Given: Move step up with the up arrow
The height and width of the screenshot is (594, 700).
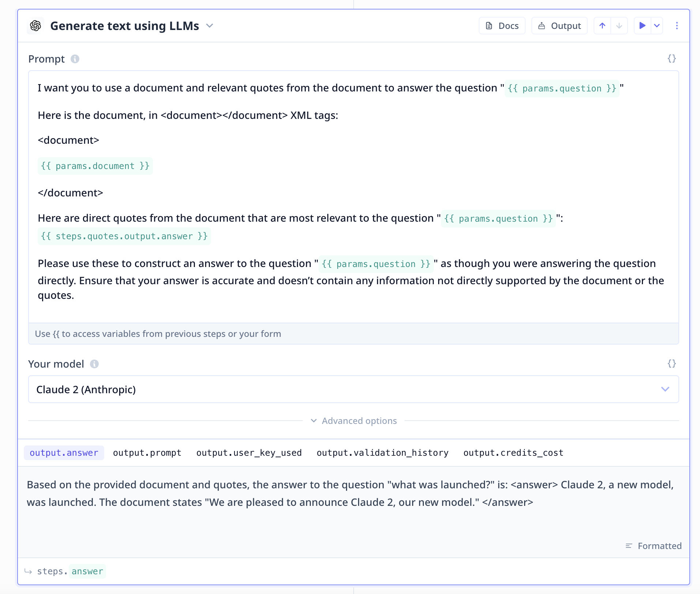Looking at the screenshot, I should pos(602,26).
